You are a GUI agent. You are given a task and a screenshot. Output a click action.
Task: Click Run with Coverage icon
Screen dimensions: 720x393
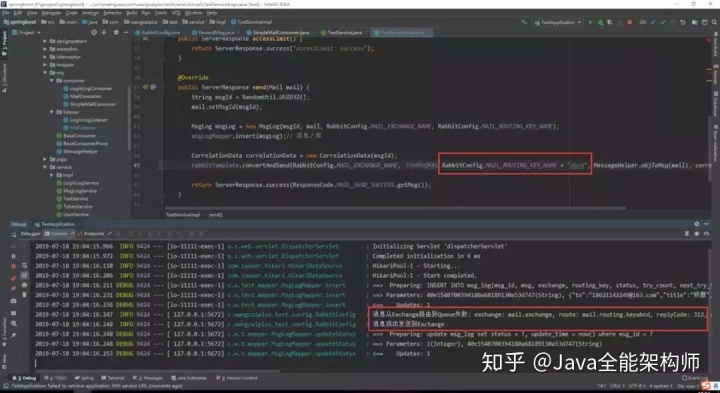coord(610,22)
